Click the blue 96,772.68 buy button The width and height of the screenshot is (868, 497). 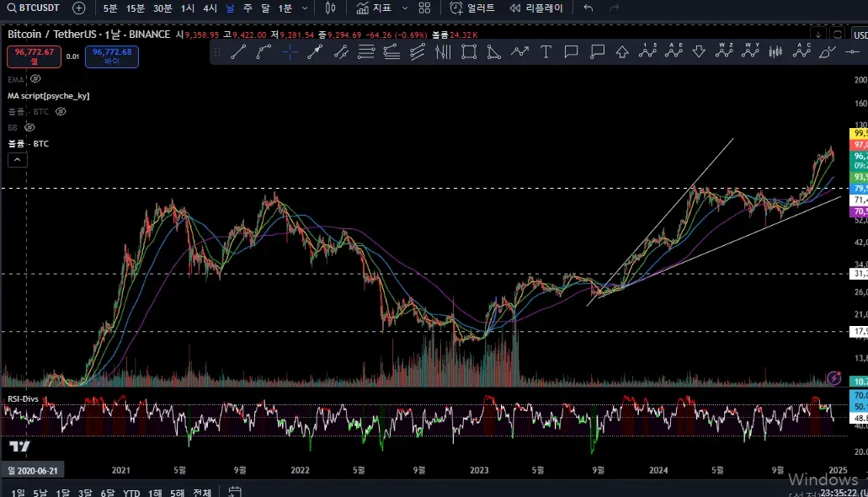[112, 56]
